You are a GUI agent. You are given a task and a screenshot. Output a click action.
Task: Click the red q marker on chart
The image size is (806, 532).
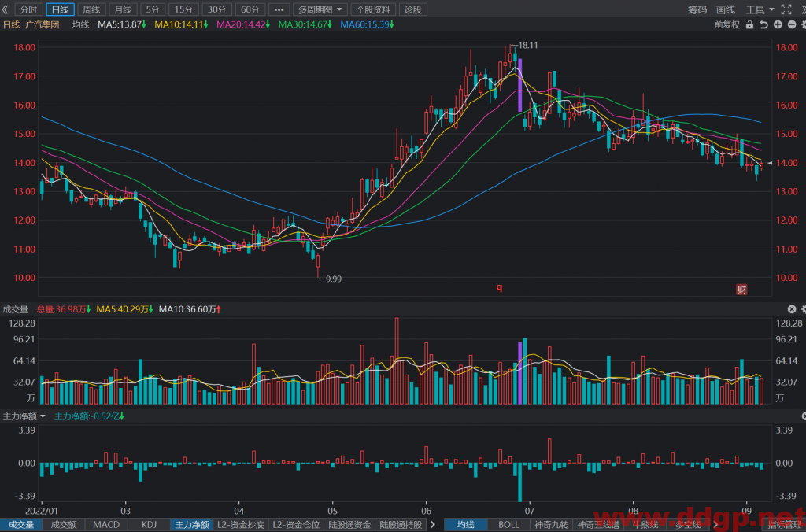pos(499,287)
